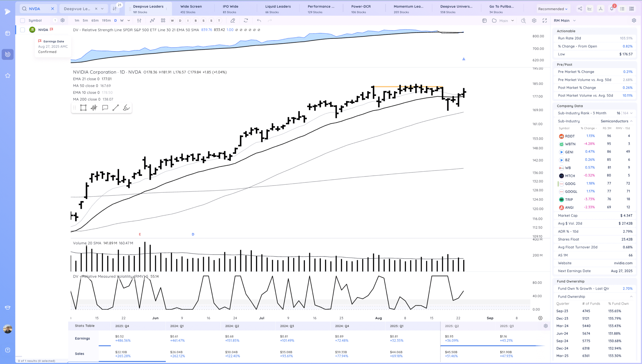Expand Sub-Industry Rank 3 Month chevron
Viewport: 642px width, 364px height.
(631, 113)
